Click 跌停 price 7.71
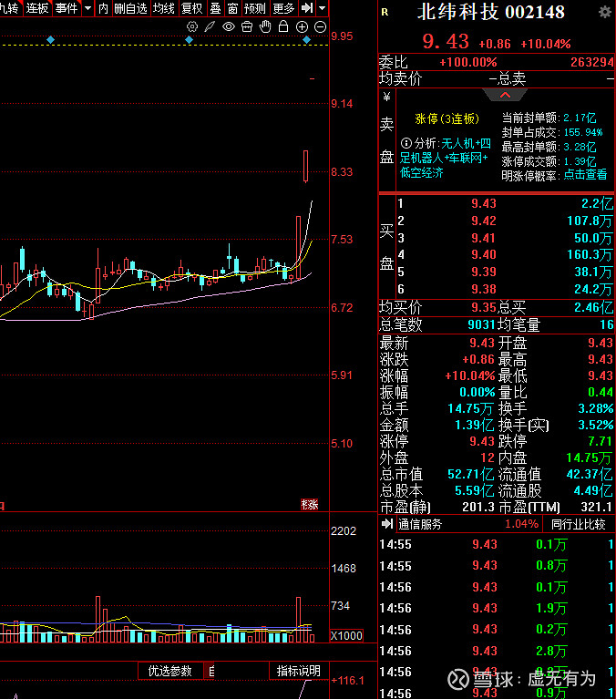This screenshot has width=616, height=699. 600,441
